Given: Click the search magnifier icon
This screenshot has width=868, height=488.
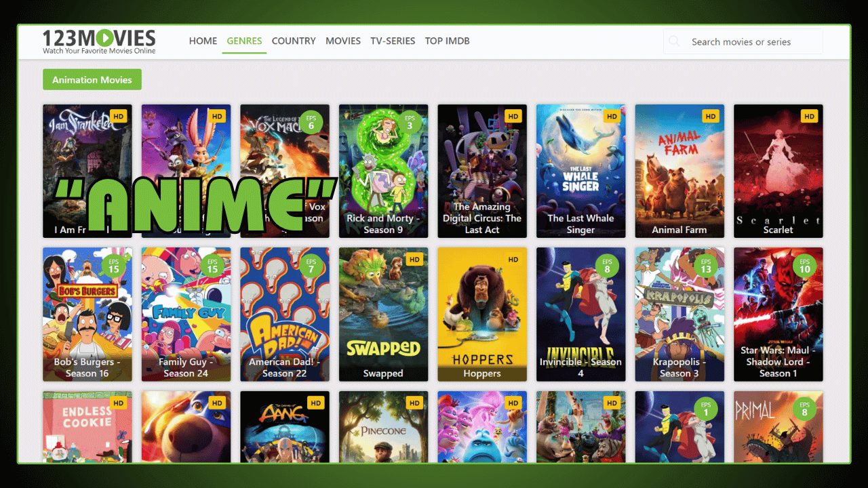Looking at the screenshot, I should point(674,41).
